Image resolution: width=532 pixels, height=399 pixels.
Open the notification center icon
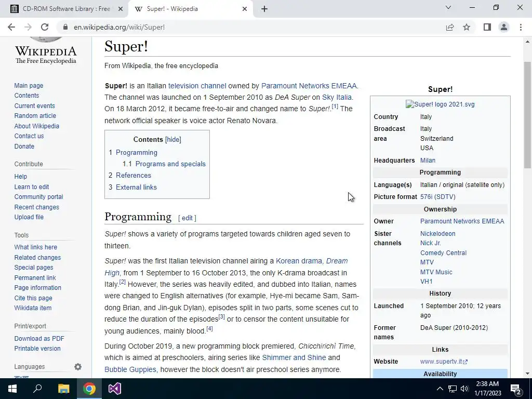(516, 389)
